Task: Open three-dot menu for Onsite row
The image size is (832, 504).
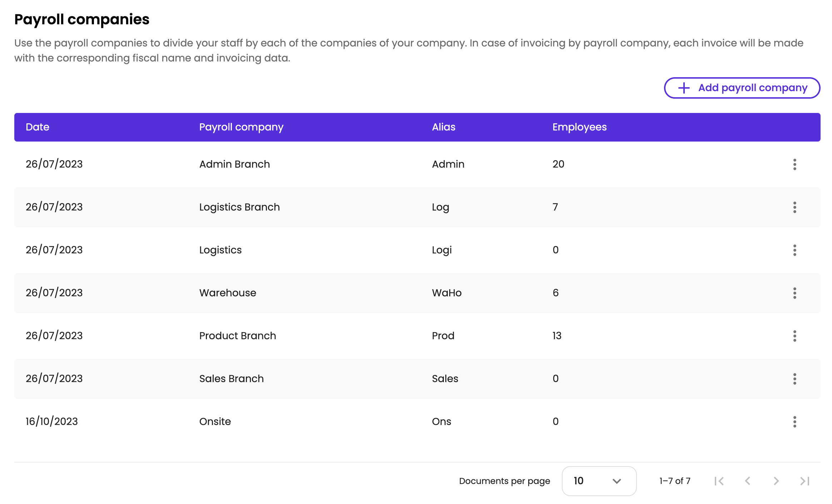Action: click(794, 422)
